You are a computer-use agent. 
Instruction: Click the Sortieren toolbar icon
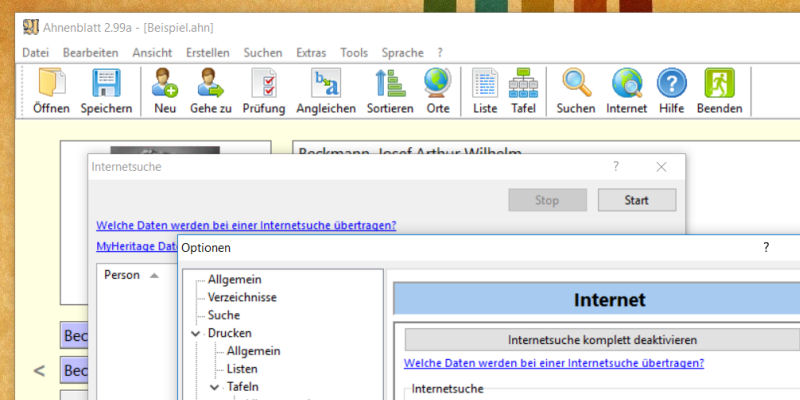pos(390,91)
